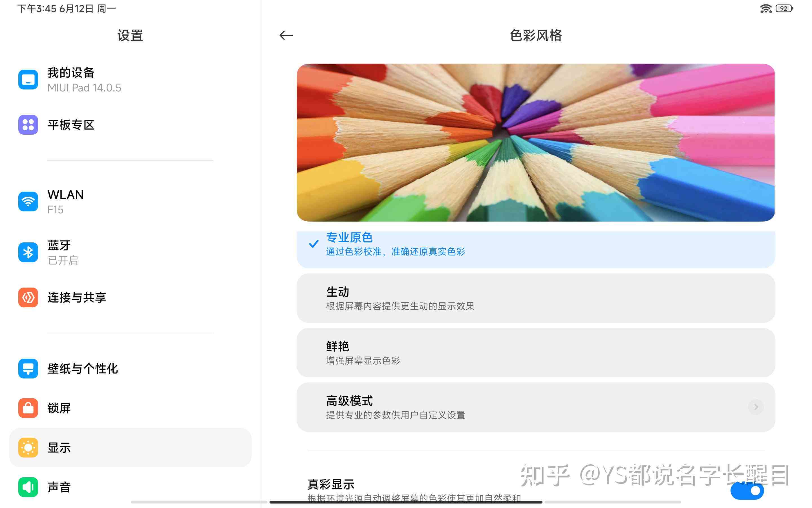Screen dimensions: 812x508
Task: Tap 已开启 Bluetooth status text
Action: tap(63, 260)
